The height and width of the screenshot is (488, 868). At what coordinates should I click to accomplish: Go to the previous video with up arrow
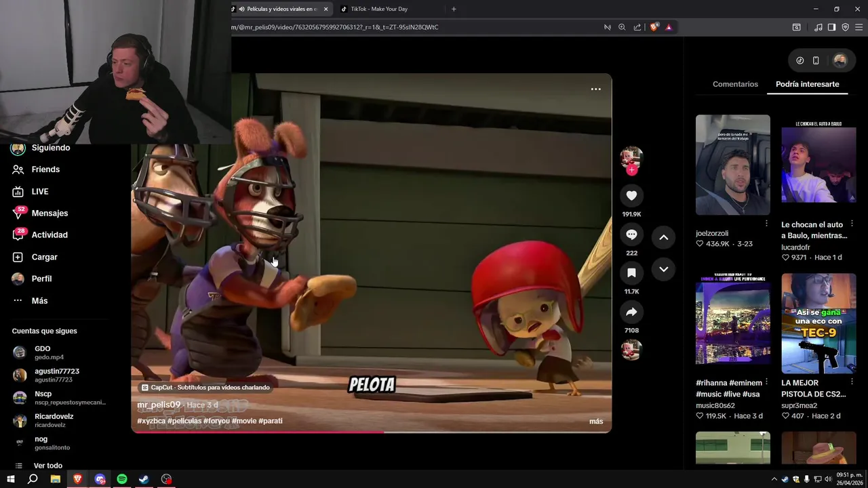coord(664,237)
